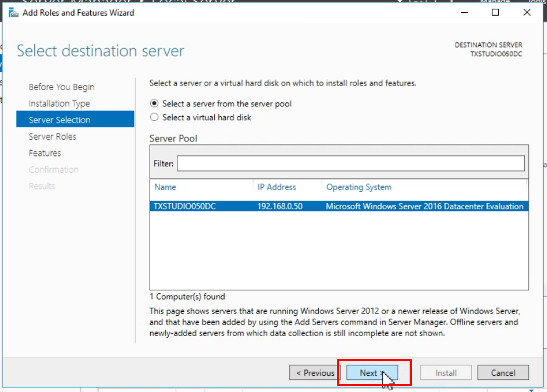Select server row TXSTUDIO050DC
The image size is (547, 392).
[339, 206]
